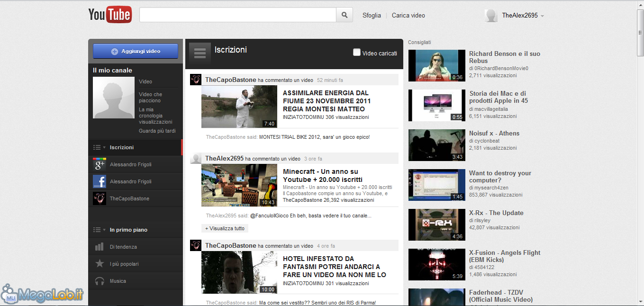Click the YouTube logo
Viewport: 644px width, 306px height.
point(109,15)
